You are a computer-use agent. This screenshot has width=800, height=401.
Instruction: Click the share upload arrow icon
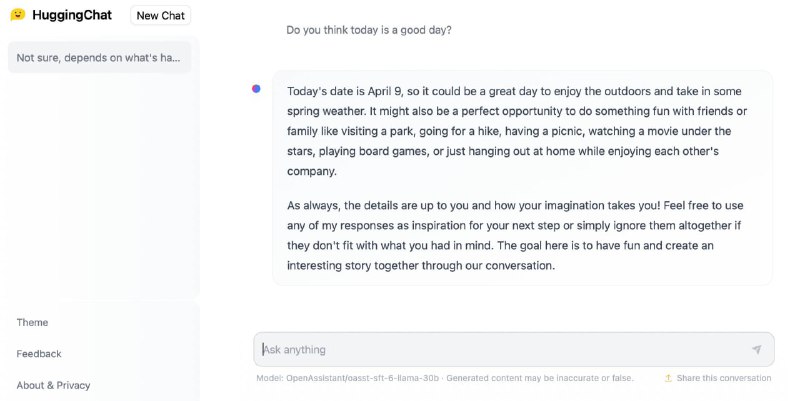(x=668, y=378)
